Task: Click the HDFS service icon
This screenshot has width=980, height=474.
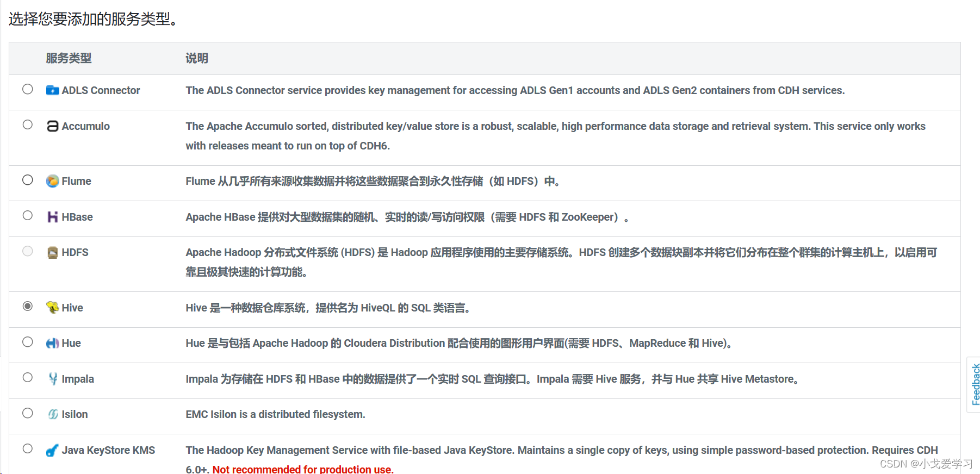Action: (x=52, y=252)
